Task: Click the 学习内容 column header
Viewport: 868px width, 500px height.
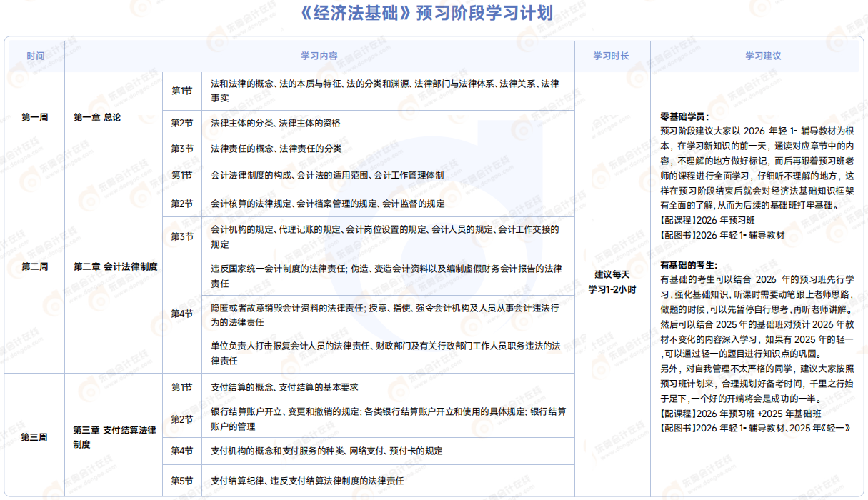Action: tap(319, 56)
